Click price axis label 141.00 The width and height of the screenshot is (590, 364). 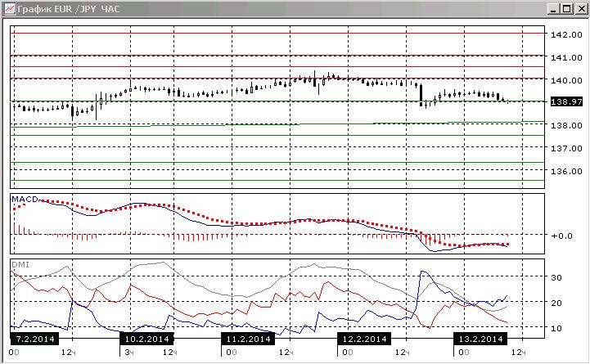click(x=566, y=57)
